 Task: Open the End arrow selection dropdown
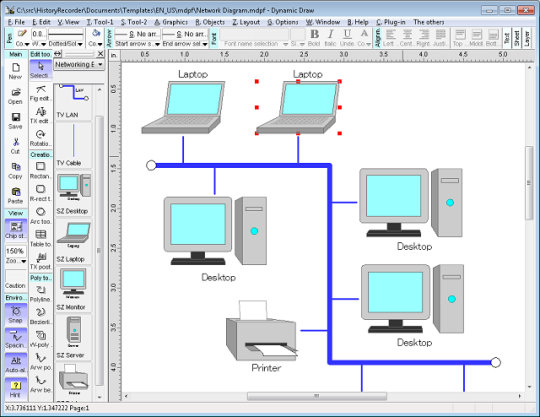(x=205, y=44)
